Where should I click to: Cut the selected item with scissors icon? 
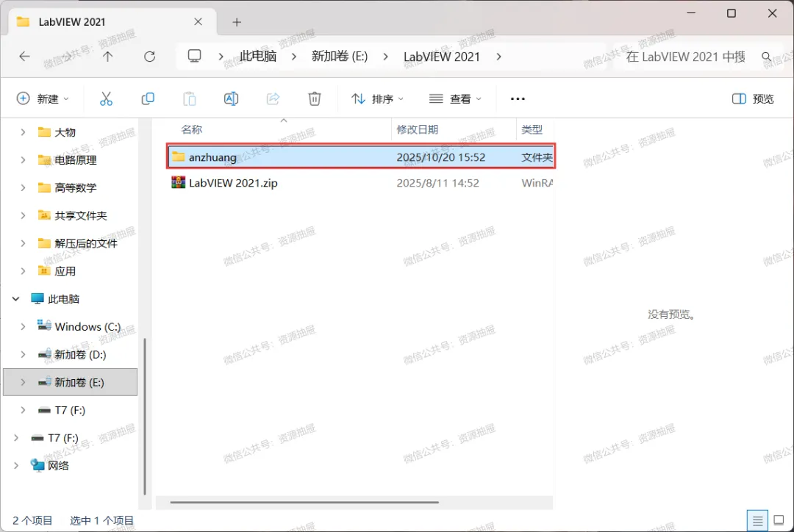(106, 98)
